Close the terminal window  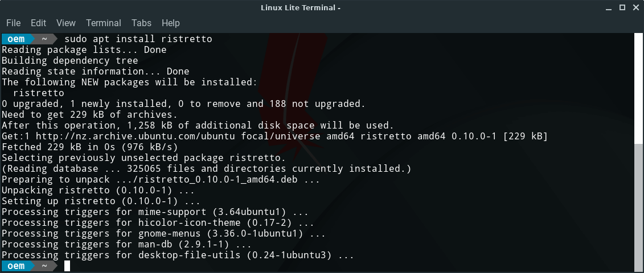[635, 7]
